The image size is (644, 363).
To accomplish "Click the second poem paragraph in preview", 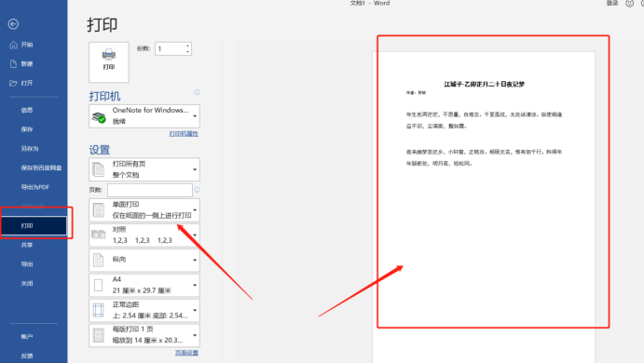I will tap(485, 157).
